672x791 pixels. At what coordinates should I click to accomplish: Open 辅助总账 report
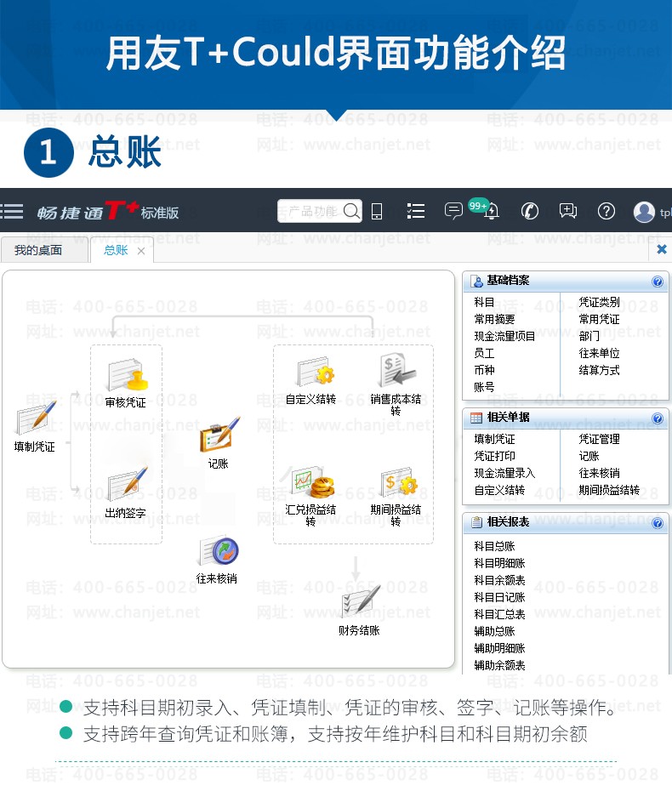[x=494, y=631]
